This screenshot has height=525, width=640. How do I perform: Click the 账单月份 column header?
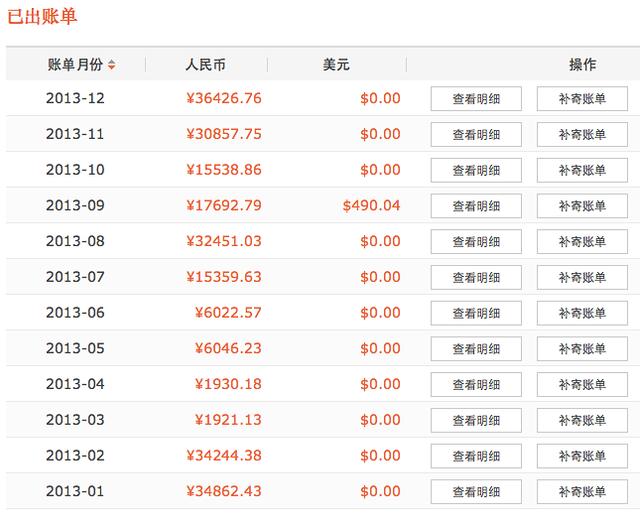coord(76,65)
